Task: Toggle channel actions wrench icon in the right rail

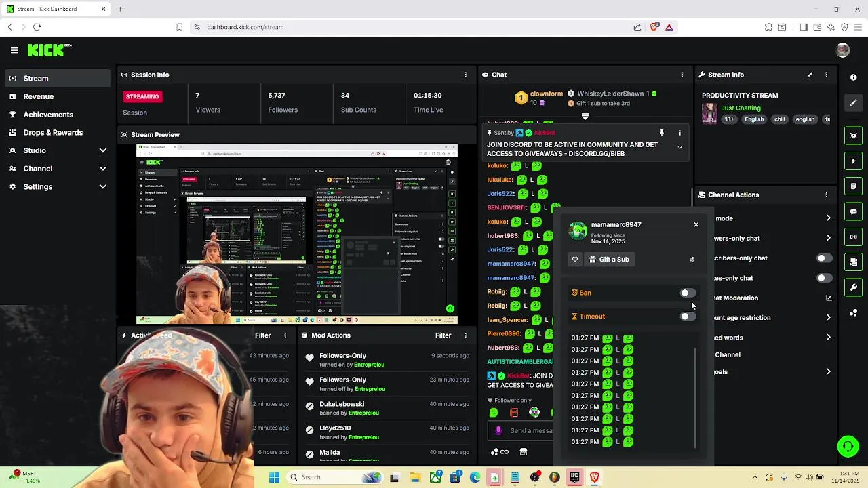Action: click(854, 287)
